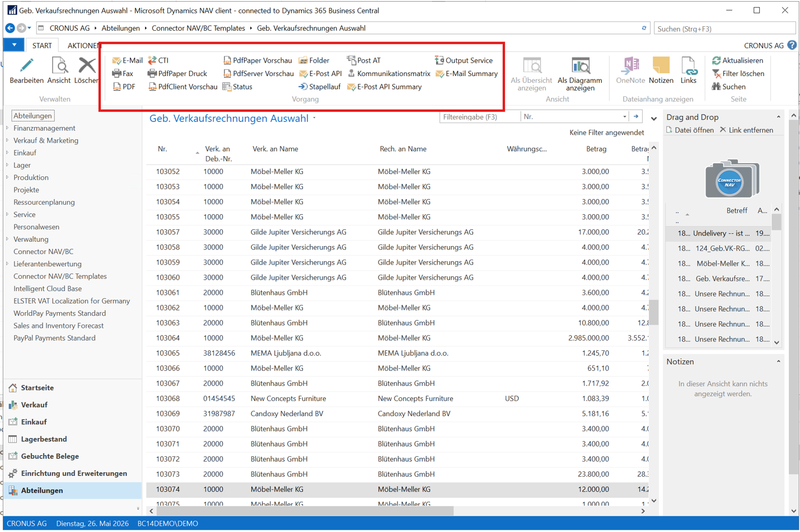Click the invoice table's vertical scrollbar thumb
Screen dimensions: 800x532
[653, 312]
